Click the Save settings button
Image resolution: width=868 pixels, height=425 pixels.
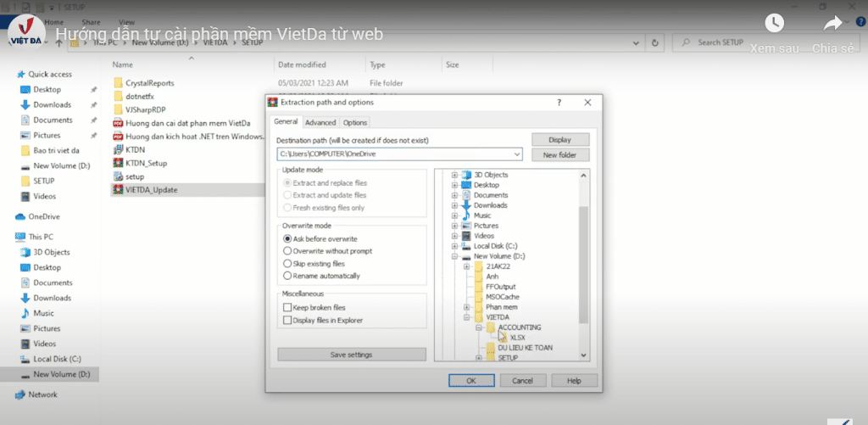pos(352,355)
